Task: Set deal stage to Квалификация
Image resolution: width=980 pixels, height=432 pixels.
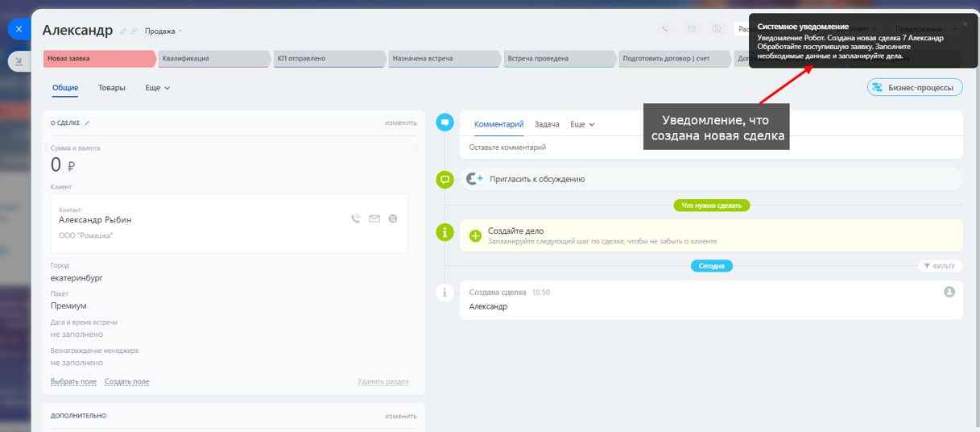Action: point(214,59)
